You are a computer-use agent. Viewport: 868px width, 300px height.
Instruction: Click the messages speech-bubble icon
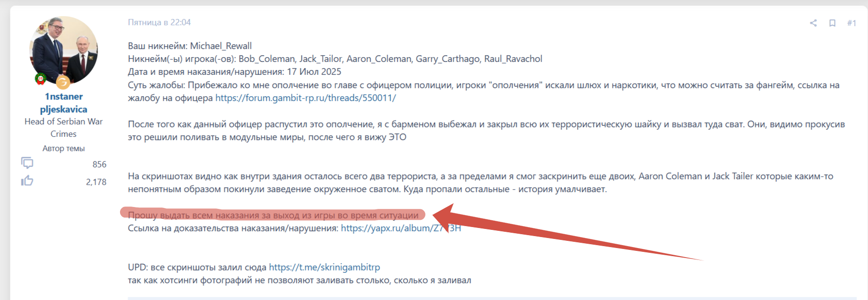(x=27, y=163)
